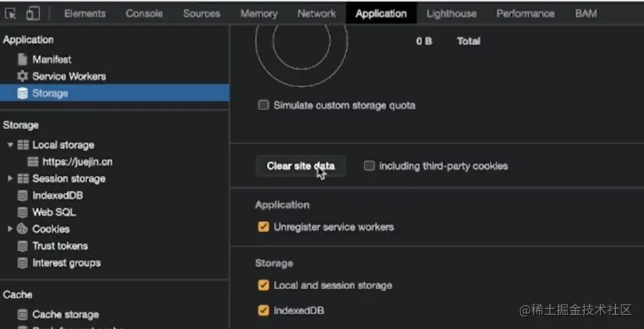Expand the Cookies tree node

pyautogui.click(x=10, y=229)
